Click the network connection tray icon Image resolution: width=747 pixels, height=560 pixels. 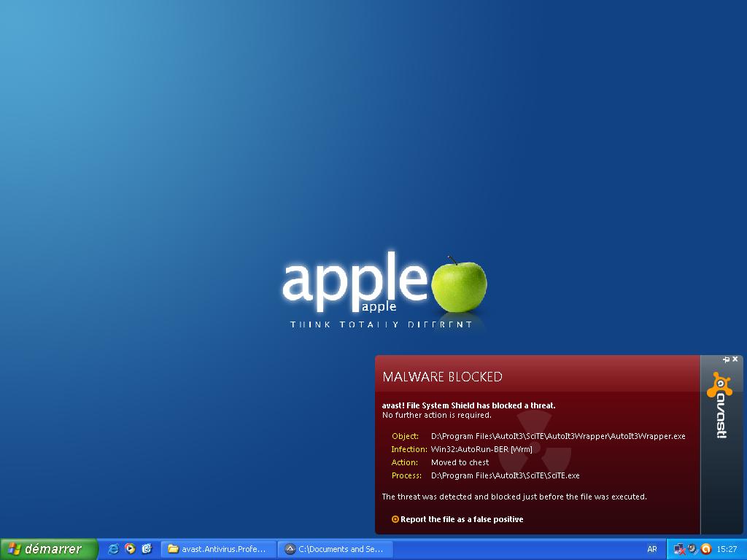pos(680,549)
